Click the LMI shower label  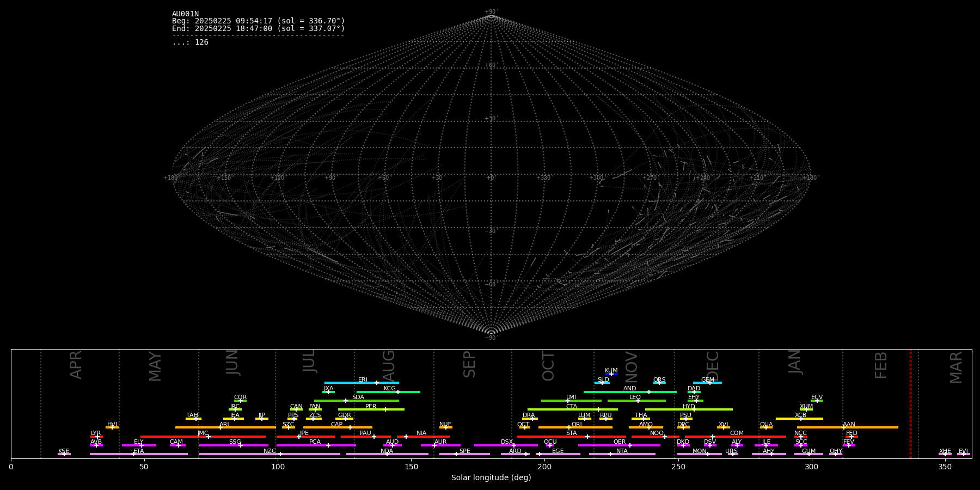tap(571, 397)
